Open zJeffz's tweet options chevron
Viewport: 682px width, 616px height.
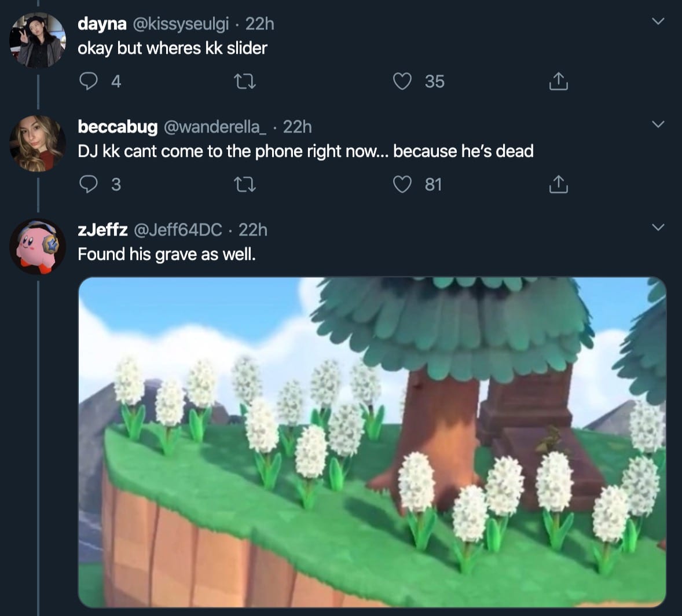[658, 227]
